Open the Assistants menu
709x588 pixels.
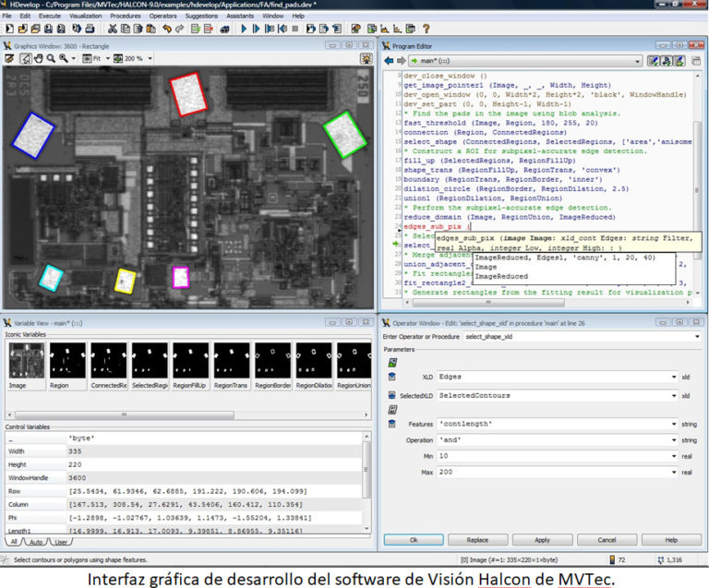point(242,16)
